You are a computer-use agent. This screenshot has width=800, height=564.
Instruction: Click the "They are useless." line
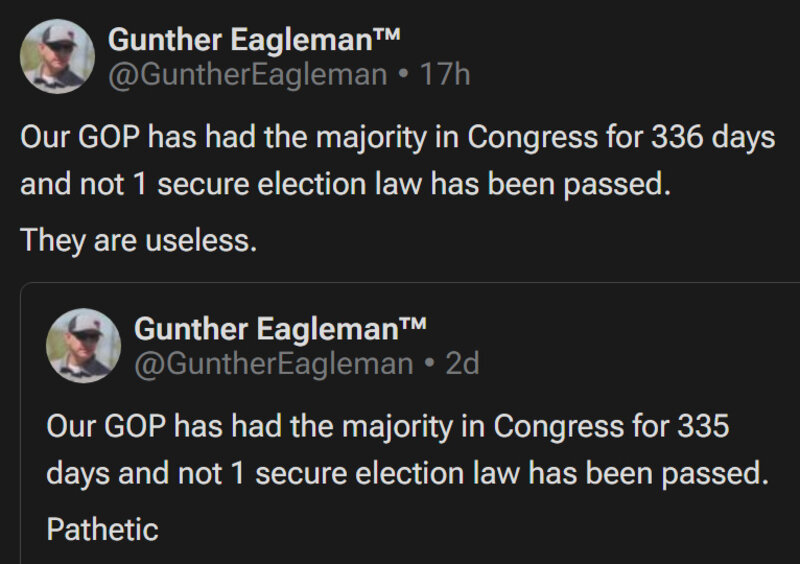[139, 240]
